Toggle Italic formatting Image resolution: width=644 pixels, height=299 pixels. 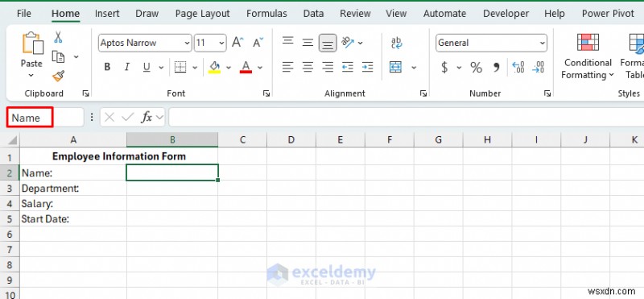point(127,67)
